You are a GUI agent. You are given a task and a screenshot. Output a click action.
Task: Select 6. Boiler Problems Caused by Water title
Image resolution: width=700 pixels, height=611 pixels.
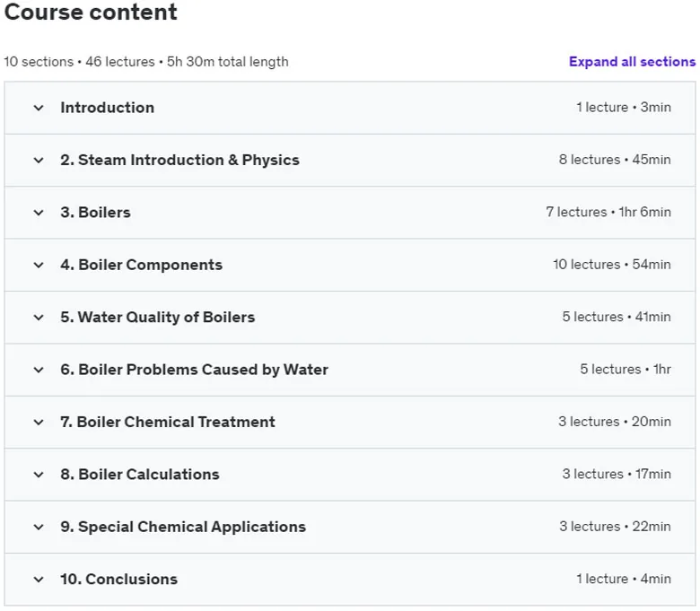[x=194, y=370]
